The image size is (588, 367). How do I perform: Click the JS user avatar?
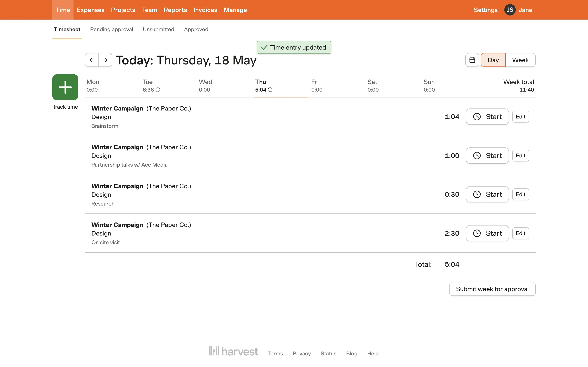coord(510,10)
